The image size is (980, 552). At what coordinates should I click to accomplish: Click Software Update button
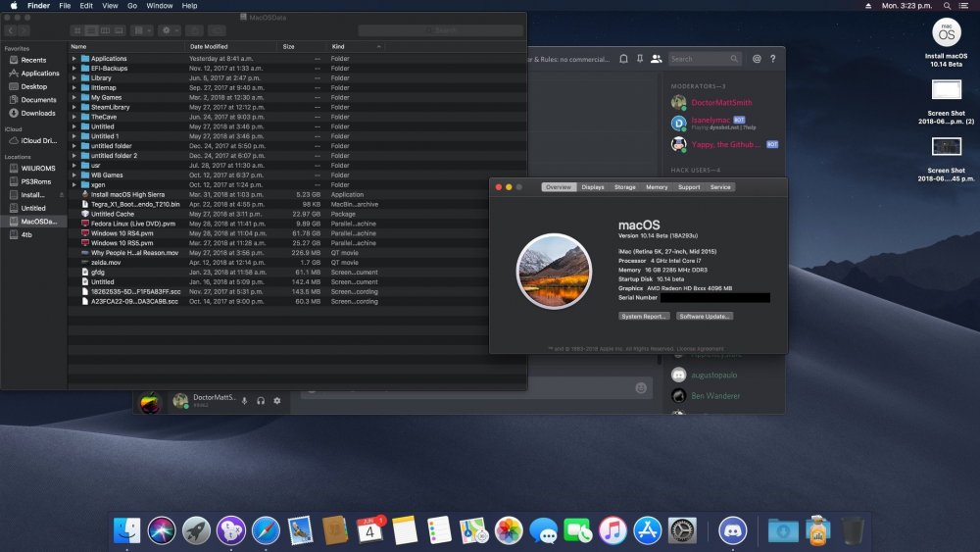click(x=705, y=317)
